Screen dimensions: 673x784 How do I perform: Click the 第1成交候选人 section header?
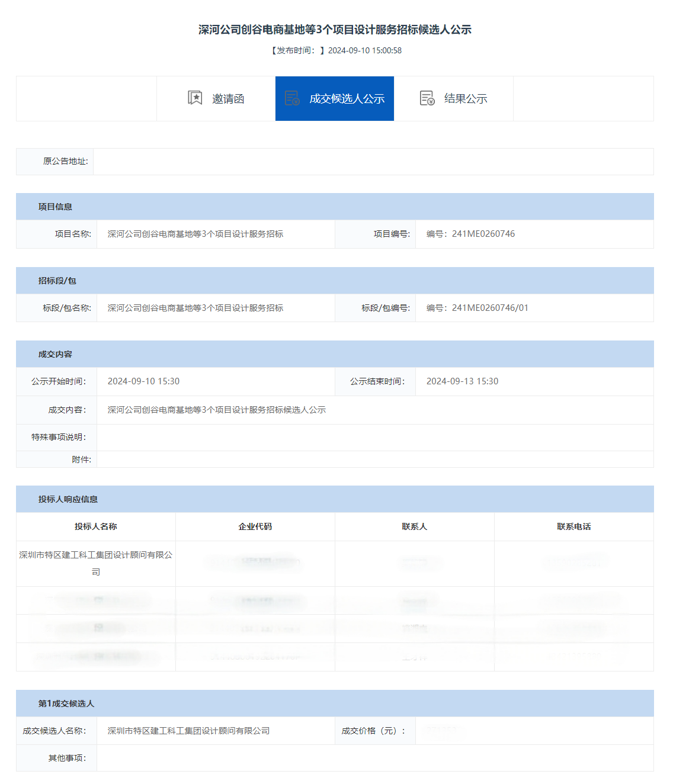coord(335,703)
